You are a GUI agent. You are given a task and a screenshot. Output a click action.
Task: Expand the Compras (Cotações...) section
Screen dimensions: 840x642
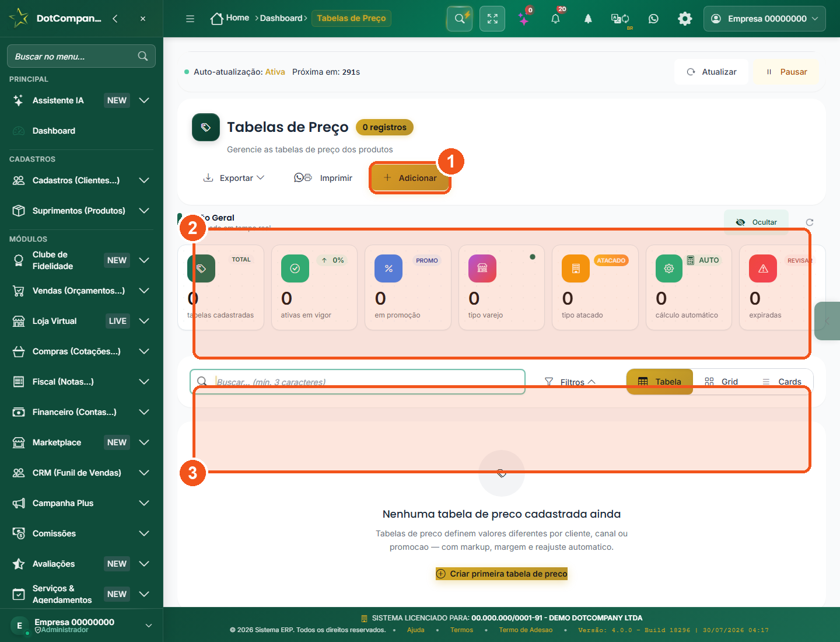[144, 351]
